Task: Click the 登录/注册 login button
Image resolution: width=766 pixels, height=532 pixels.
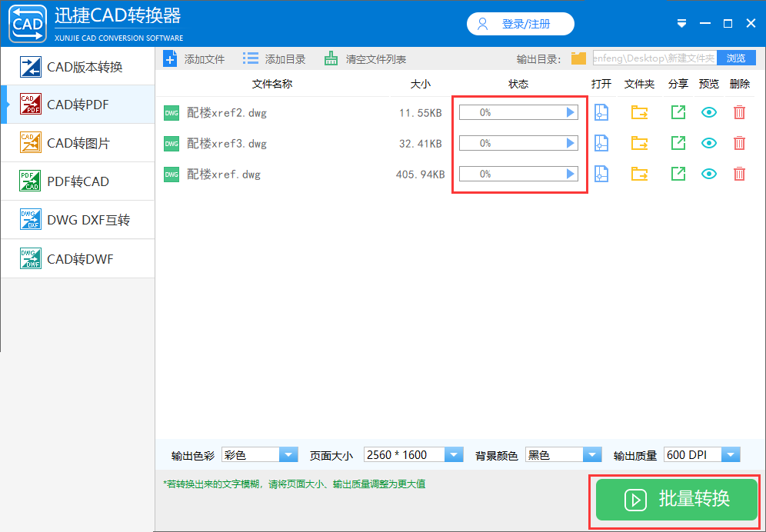Action: click(520, 24)
